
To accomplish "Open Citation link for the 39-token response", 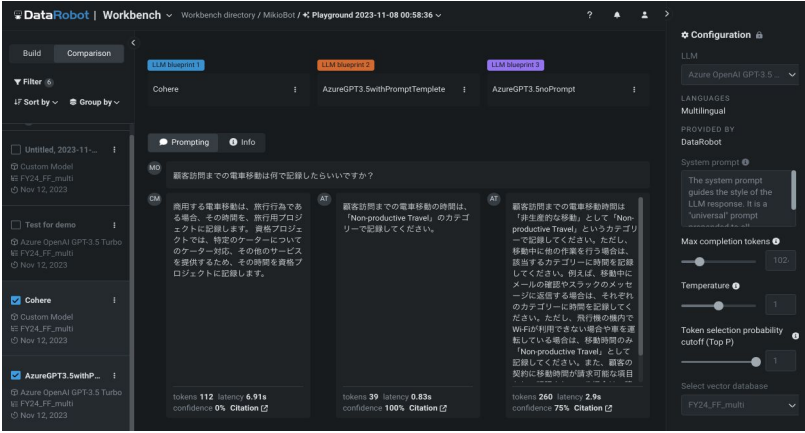I will 428,408.
